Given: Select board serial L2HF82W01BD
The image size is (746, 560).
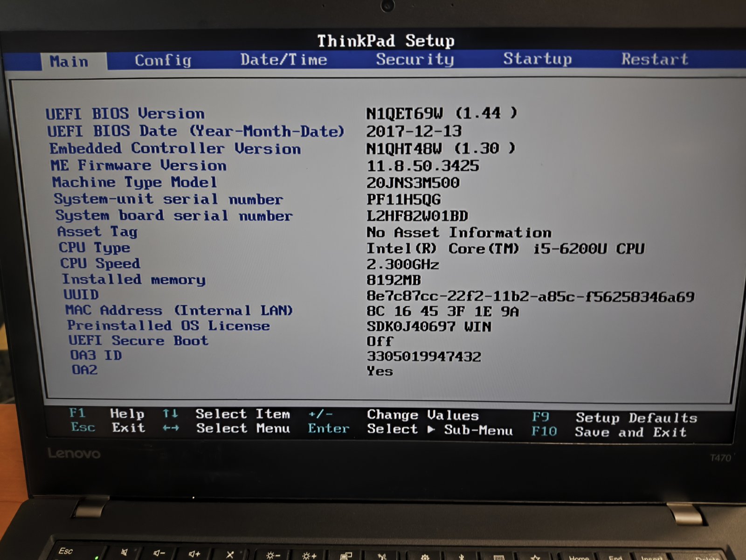Looking at the screenshot, I should click(417, 216).
